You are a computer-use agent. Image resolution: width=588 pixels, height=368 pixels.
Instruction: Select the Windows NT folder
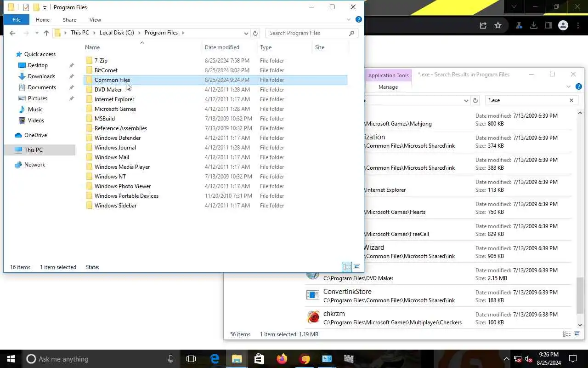[x=216, y=177]
